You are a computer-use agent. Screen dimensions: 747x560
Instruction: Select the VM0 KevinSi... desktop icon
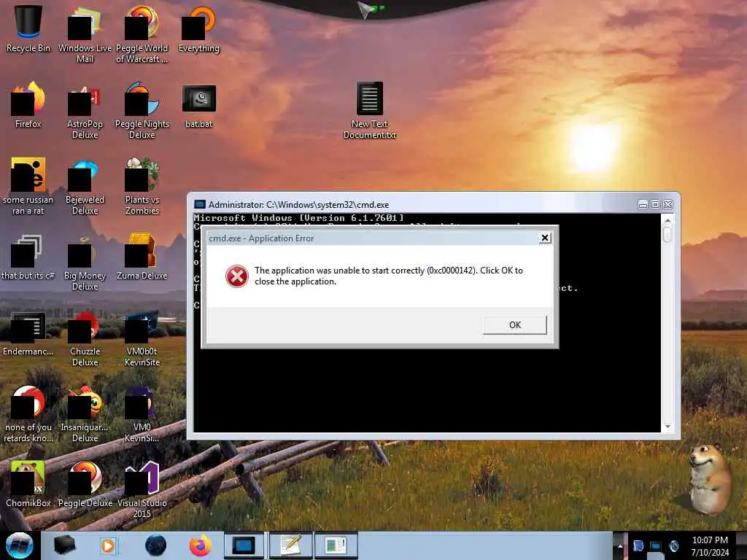tap(142, 414)
